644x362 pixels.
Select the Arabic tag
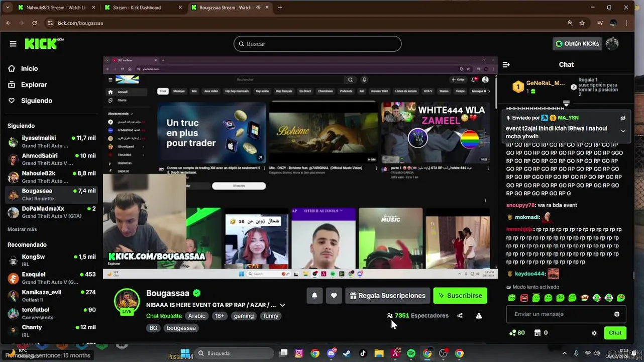click(x=197, y=316)
